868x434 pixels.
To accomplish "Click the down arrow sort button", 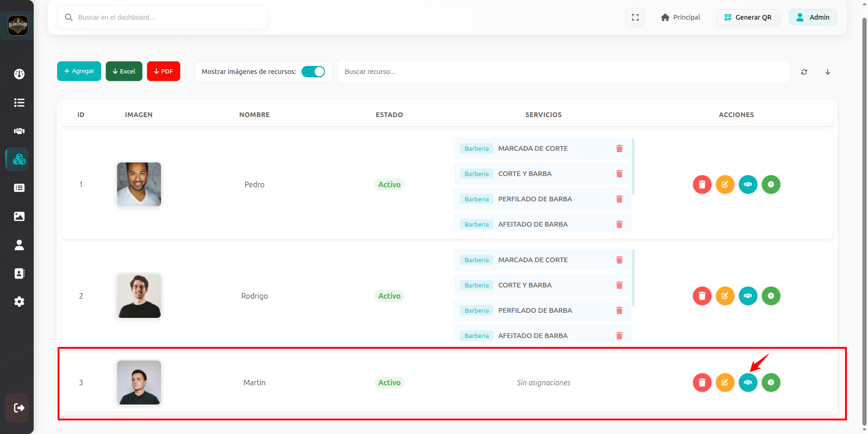I will [827, 72].
